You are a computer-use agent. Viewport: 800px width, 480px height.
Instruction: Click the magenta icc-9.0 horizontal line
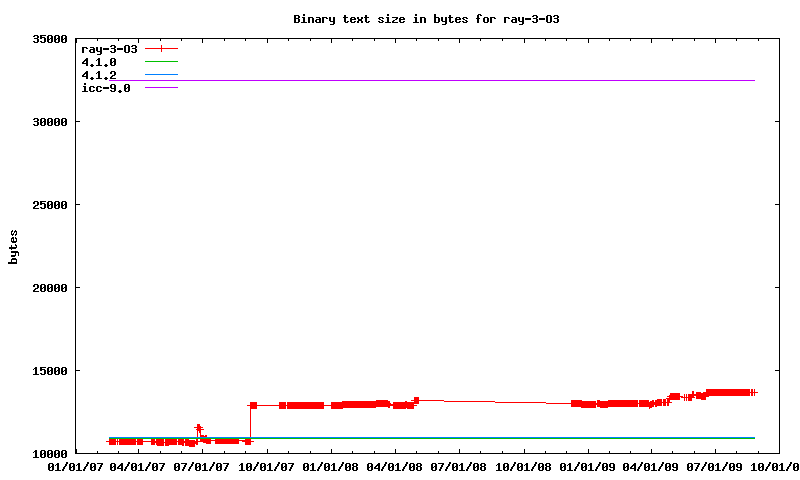[x=450, y=80]
